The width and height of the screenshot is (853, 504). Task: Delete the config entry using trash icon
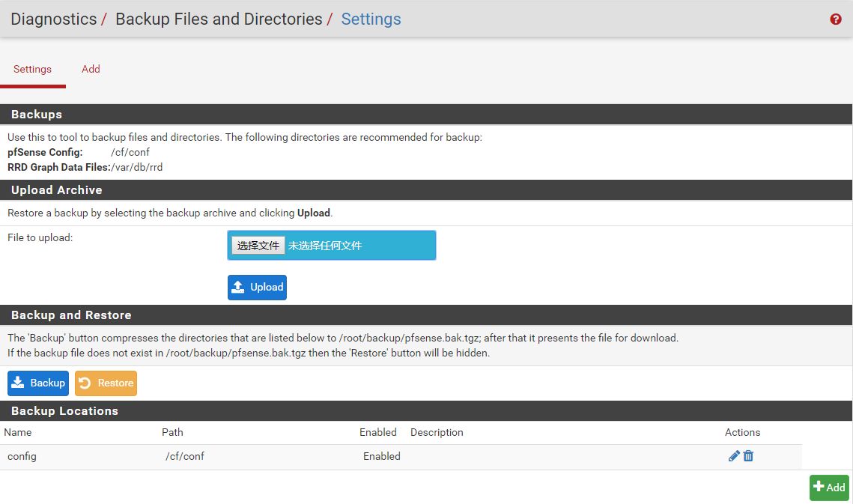coord(748,456)
